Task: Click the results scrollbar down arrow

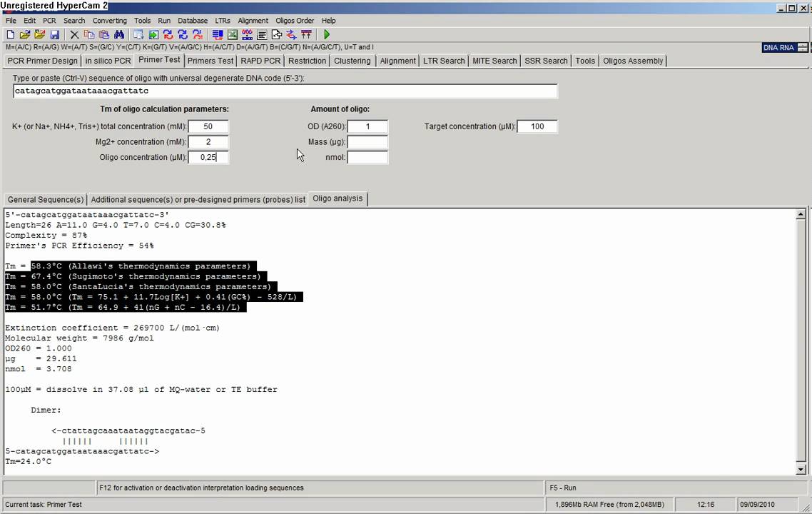Action: point(801,470)
